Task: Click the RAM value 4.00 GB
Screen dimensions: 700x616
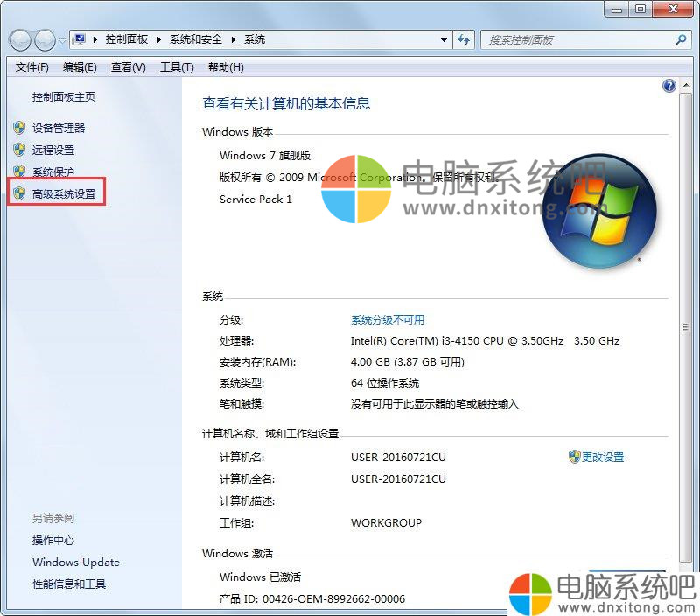Action: tap(408, 362)
